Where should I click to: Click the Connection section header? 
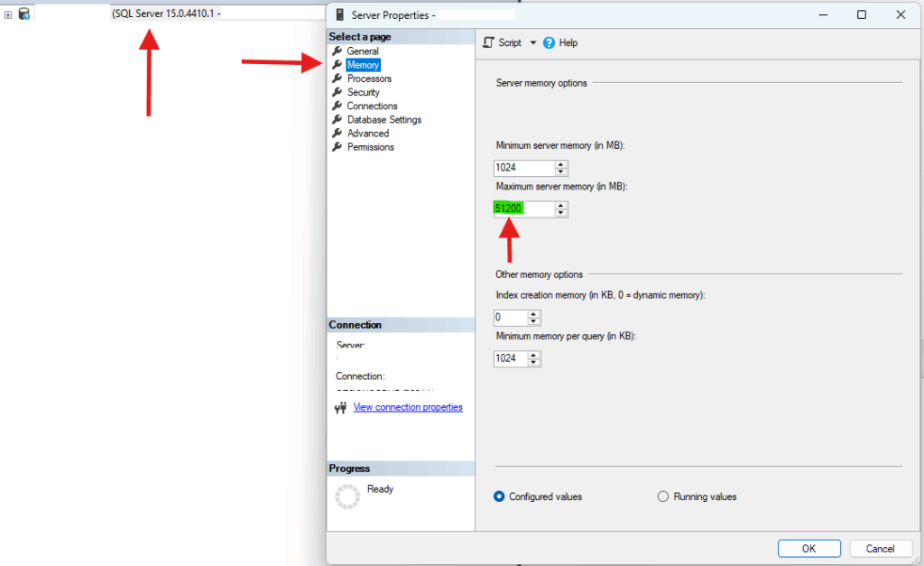point(401,325)
